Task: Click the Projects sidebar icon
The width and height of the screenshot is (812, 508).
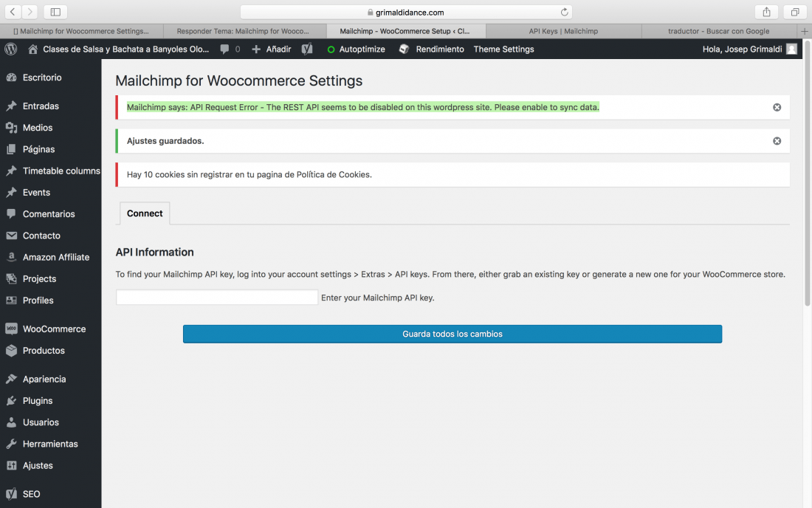Action: pyautogui.click(x=11, y=278)
